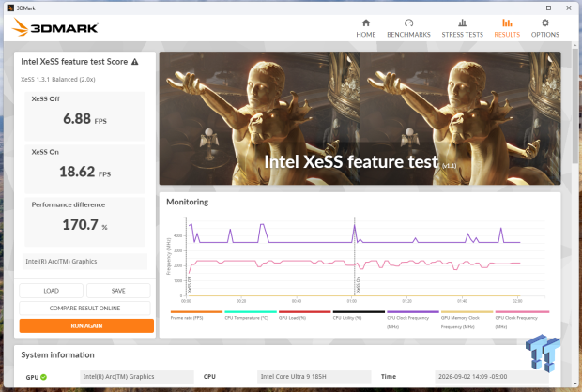Toggle the CPU Temperature legend swatch
The width and height of the screenshot is (582, 392).
click(x=251, y=312)
